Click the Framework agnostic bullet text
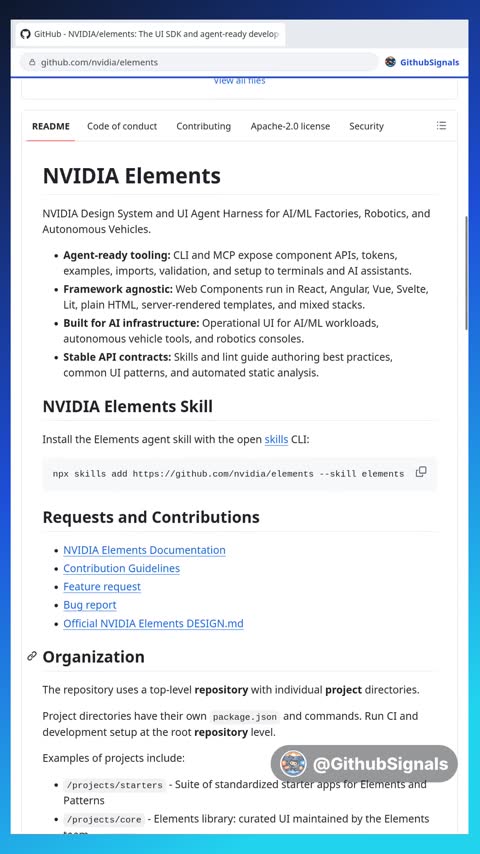The height and width of the screenshot is (854, 480). [246, 297]
